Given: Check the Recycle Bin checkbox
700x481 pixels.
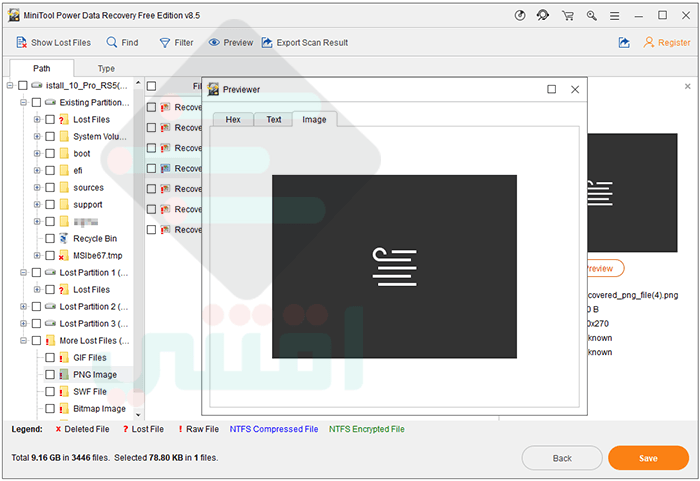Looking at the screenshot, I should [50, 238].
